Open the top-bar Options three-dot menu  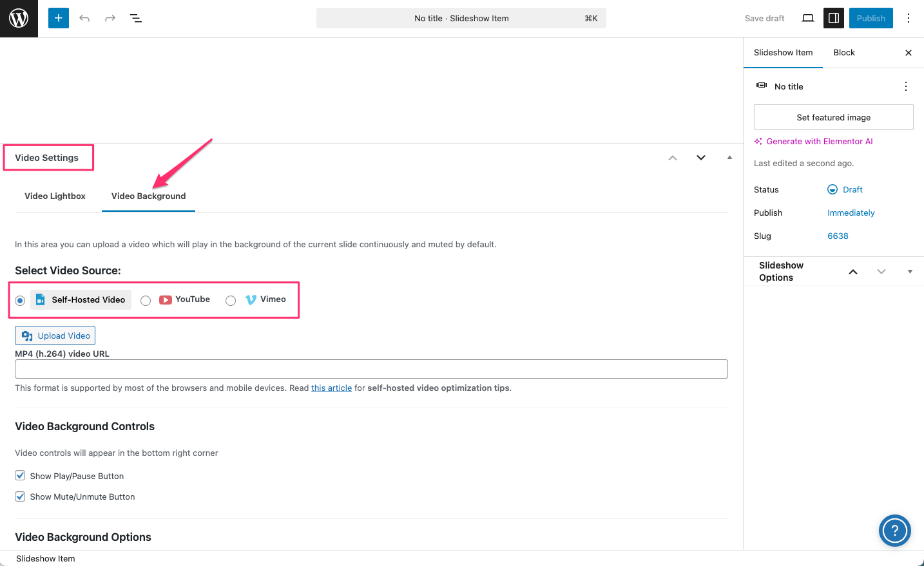[x=908, y=18]
